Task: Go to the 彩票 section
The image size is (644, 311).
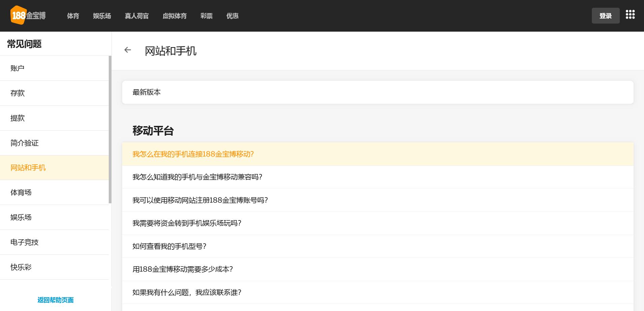Action: 206,16
